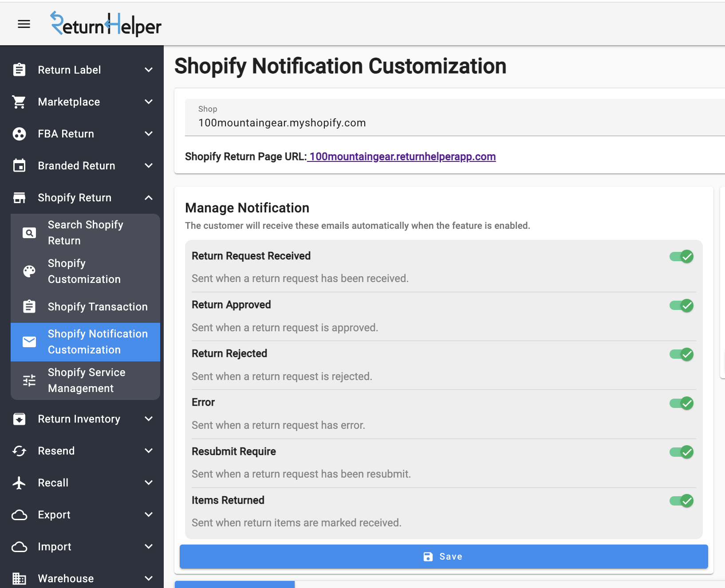Open Shopify Transaction menu item

85,306
